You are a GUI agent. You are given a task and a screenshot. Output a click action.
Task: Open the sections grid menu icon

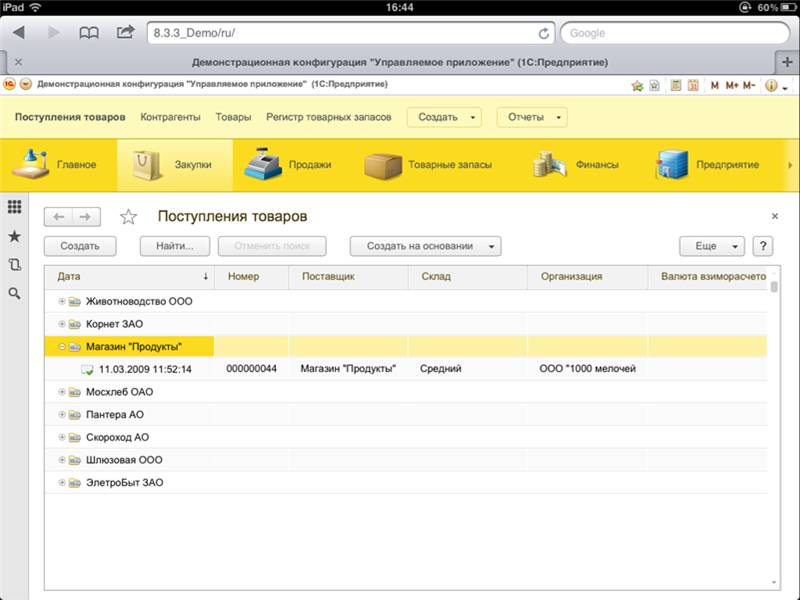(x=15, y=207)
